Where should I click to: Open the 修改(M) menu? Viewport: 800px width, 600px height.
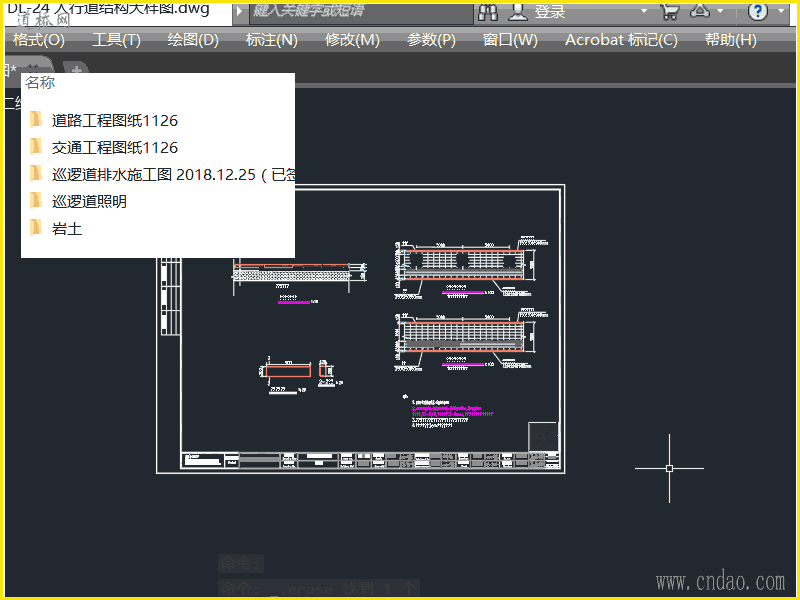pos(352,40)
